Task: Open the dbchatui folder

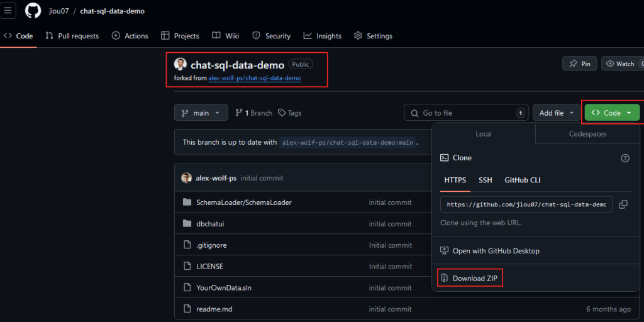Action: pos(210,224)
